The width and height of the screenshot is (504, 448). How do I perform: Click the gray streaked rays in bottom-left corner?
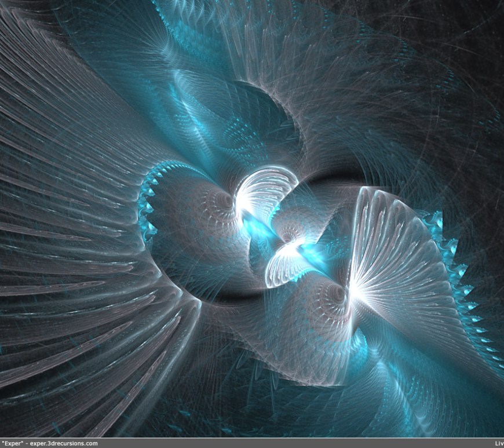[x=52, y=377]
